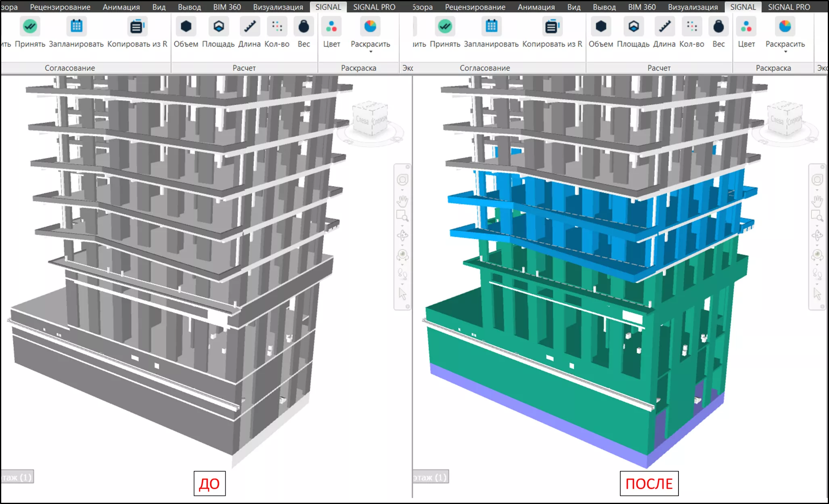Click этаж (1) label in left window

[17, 477]
